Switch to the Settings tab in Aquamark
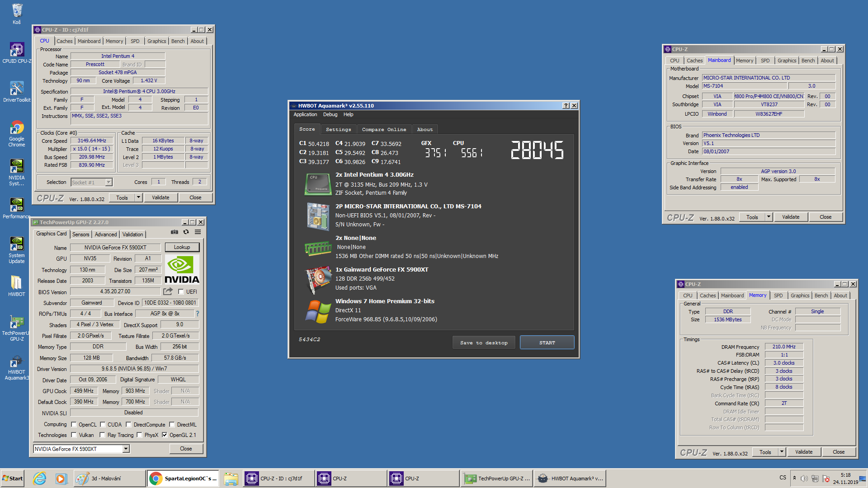This screenshot has width=868, height=488. [x=338, y=130]
